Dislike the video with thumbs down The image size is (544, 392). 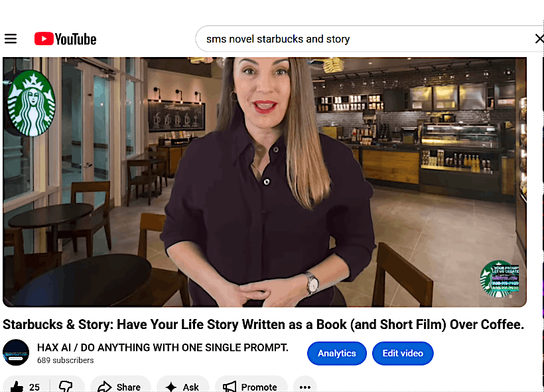[66, 386]
